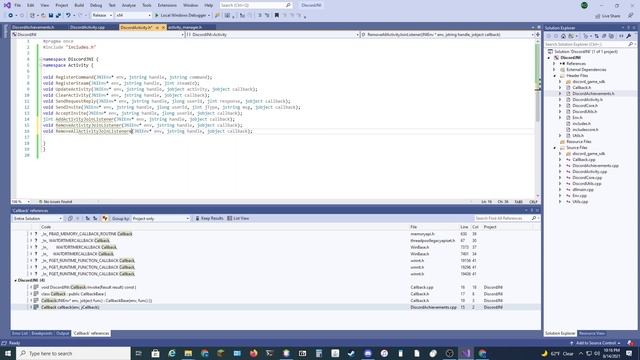Close the DiscordActivity.h tab
640x360 pixels.
tap(163, 27)
